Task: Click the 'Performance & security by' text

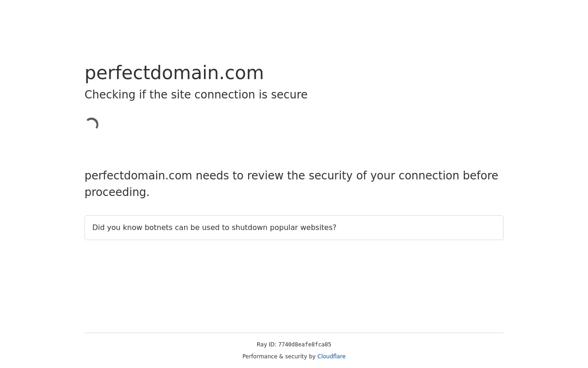Action: (x=279, y=356)
